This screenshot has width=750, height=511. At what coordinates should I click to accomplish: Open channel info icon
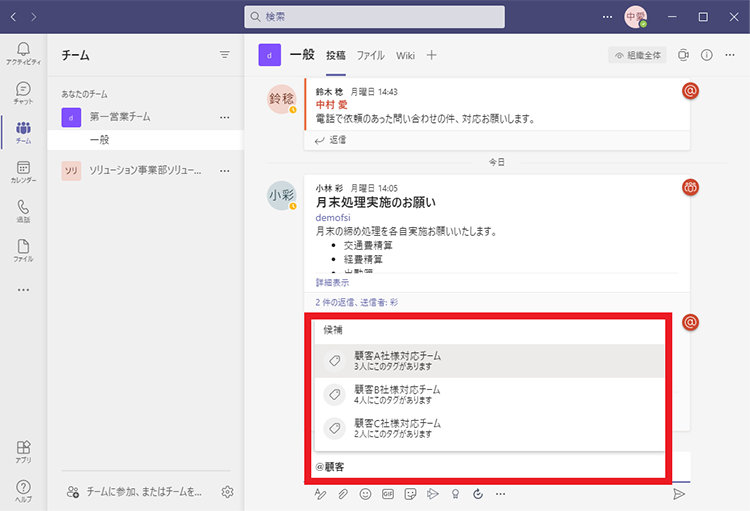coord(706,55)
